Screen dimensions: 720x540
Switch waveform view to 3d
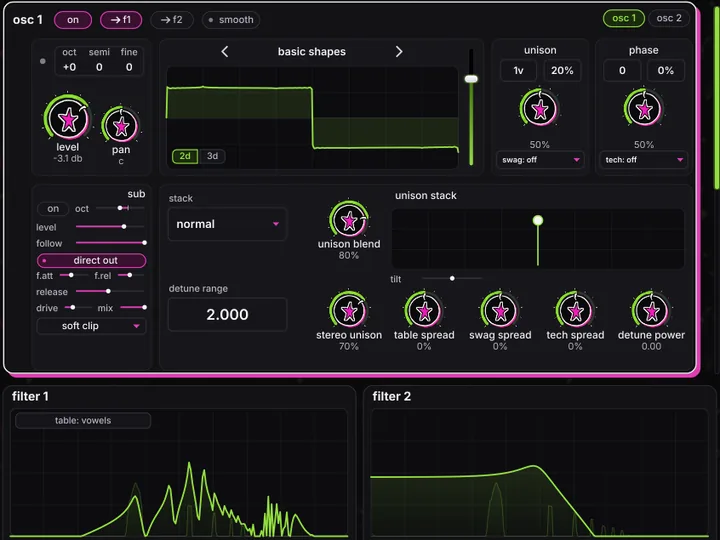212,156
